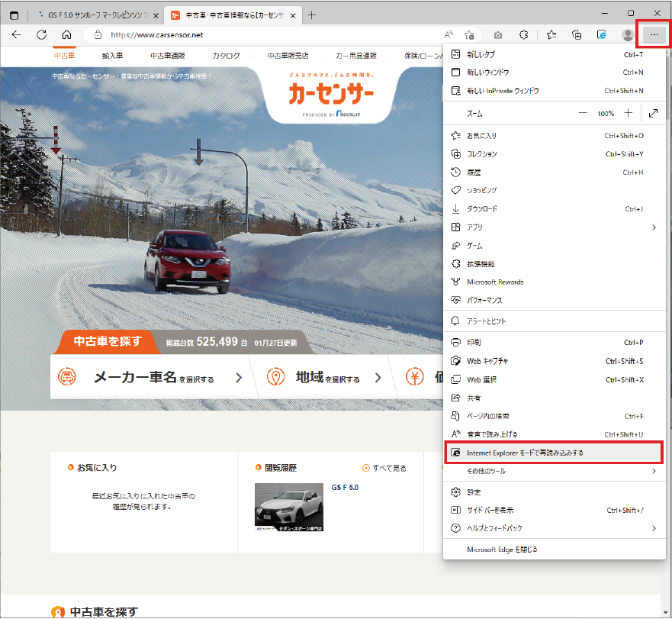Expand the その他のツール submenu
This screenshot has height=619, width=672.
click(x=554, y=471)
